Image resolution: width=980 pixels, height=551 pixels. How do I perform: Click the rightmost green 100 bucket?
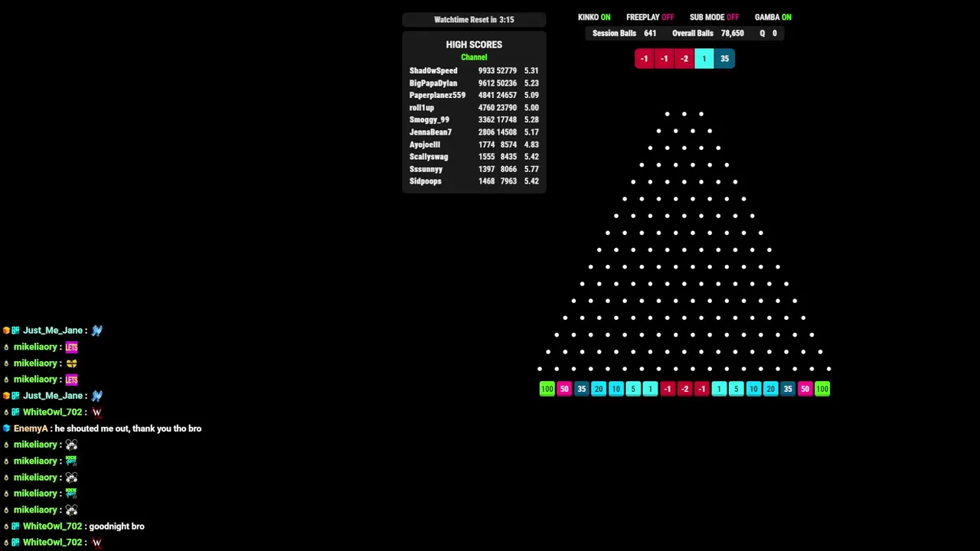coord(822,389)
